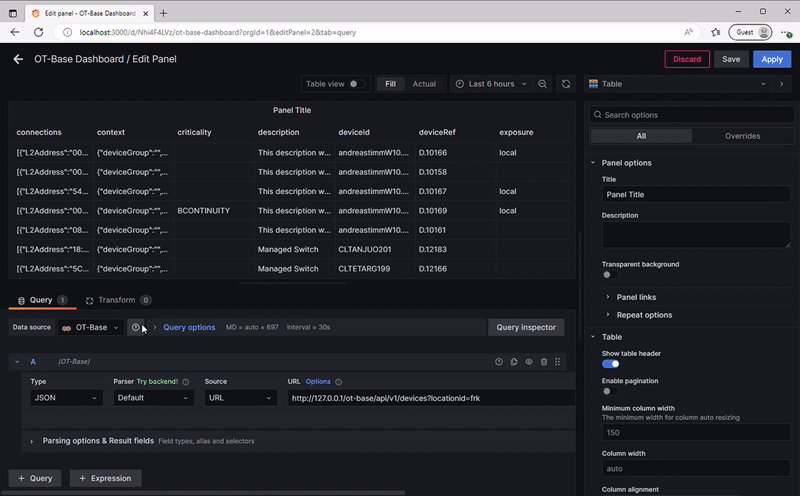This screenshot has height=496, width=800.
Task: Switch to the Query tab
Action: click(x=42, y=300)
